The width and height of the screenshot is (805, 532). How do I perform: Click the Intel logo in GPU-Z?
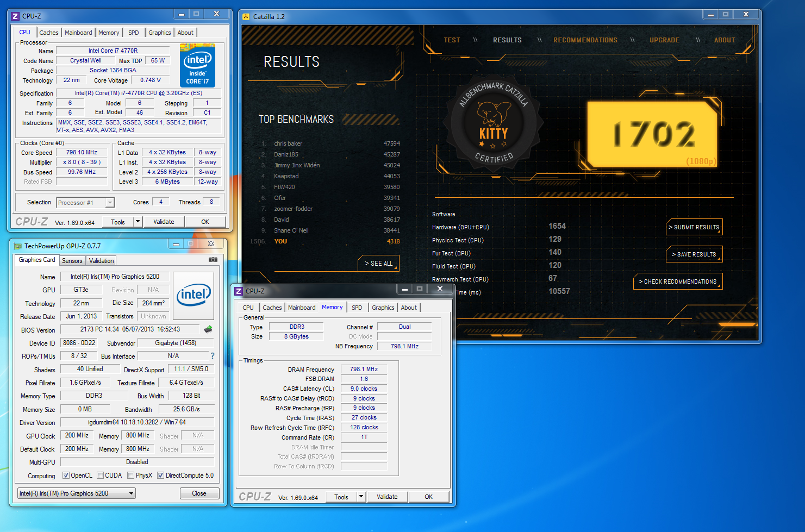click(x=194, y=296)
